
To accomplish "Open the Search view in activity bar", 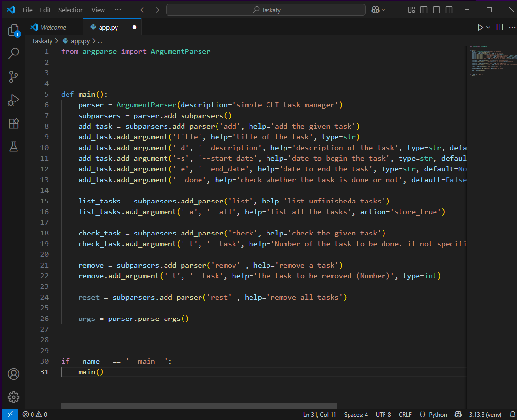I will coord(14,53).
